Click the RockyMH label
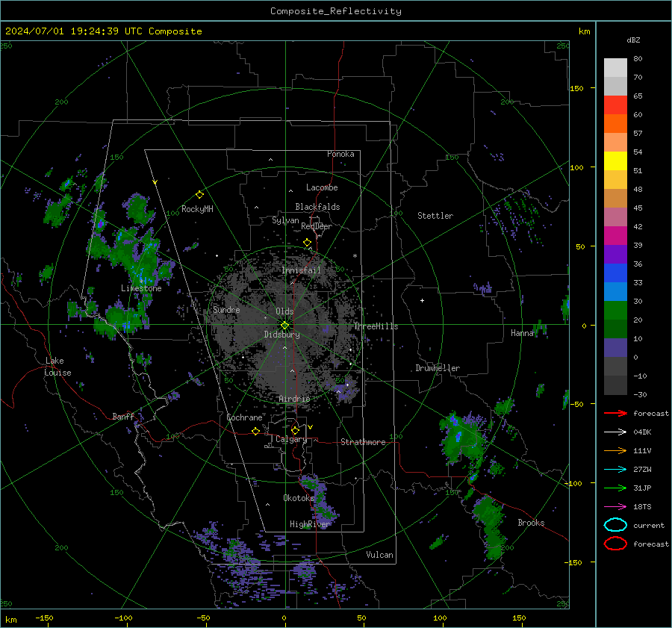Viewport: 672px width, 628px height. pos(197,209)
